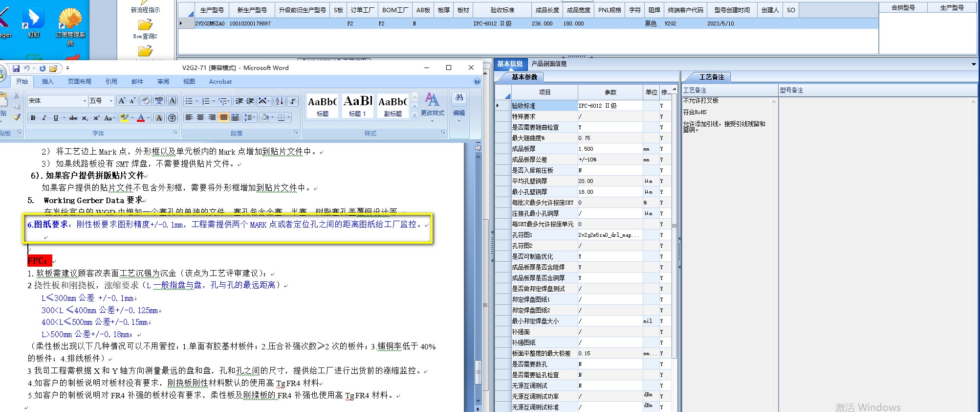
Task: Switch to the 插入 ribbon tab
Action: point(47,82)
